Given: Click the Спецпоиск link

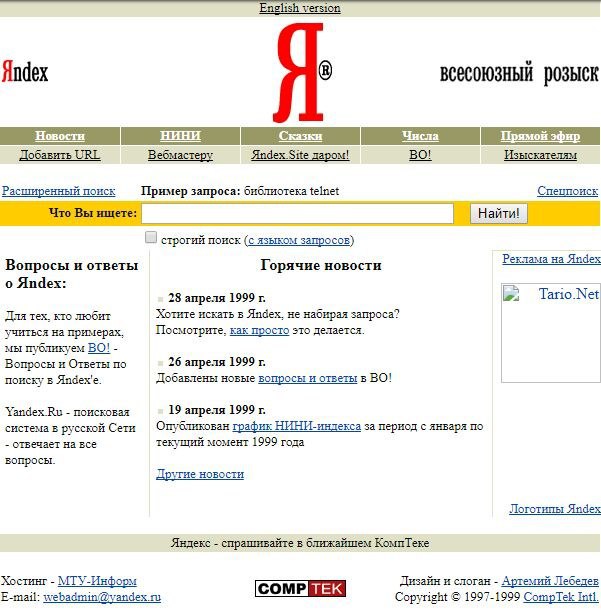Looking at the screenshot, I should point(567,191).
